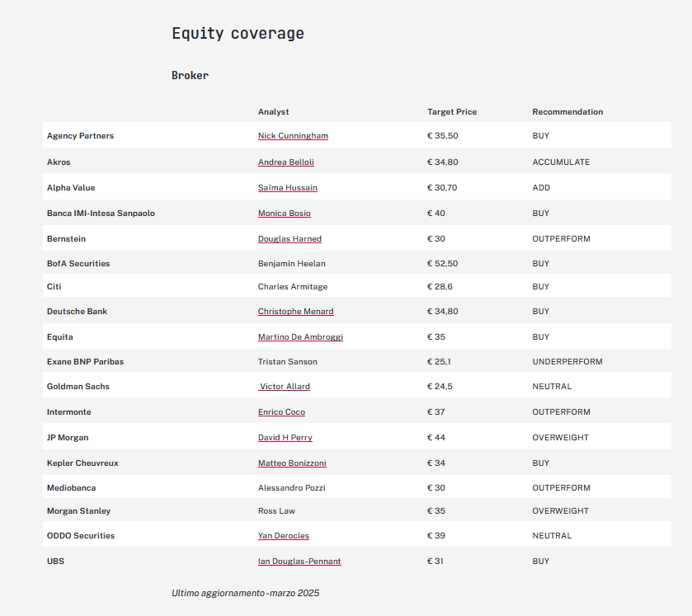692x616 pixels.
Task: Open Monica Bosio analyst link
Action: tap(285, 213)
